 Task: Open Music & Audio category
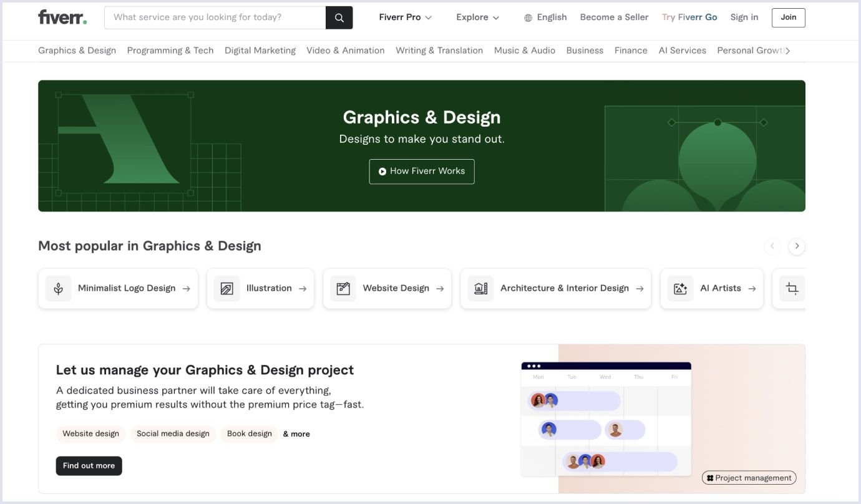[x=525, y=51]
